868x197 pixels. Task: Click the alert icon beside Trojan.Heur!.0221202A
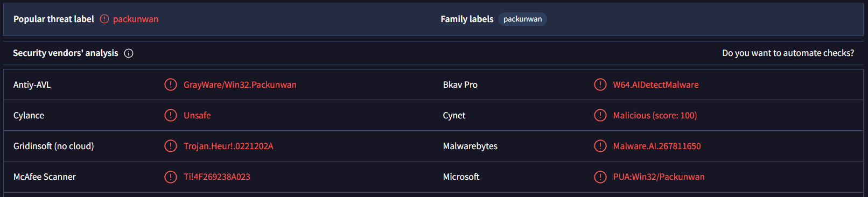click(x=171, y=146)
